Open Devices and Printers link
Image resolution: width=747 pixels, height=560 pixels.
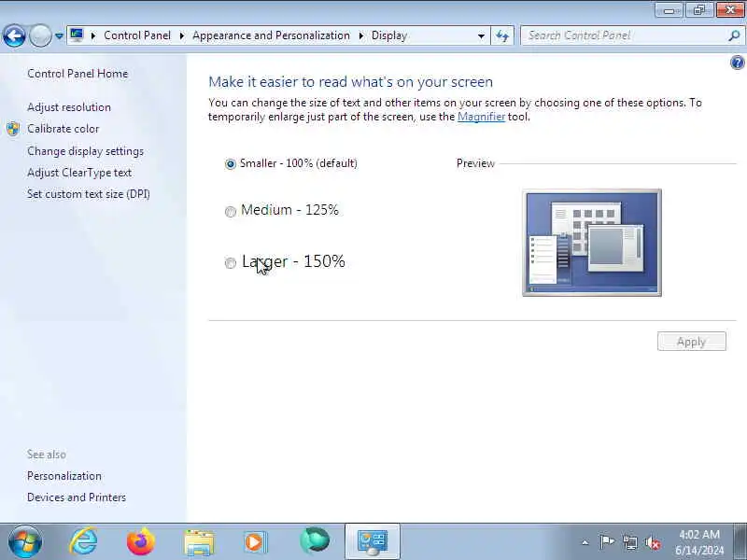[x=77, y=497]
